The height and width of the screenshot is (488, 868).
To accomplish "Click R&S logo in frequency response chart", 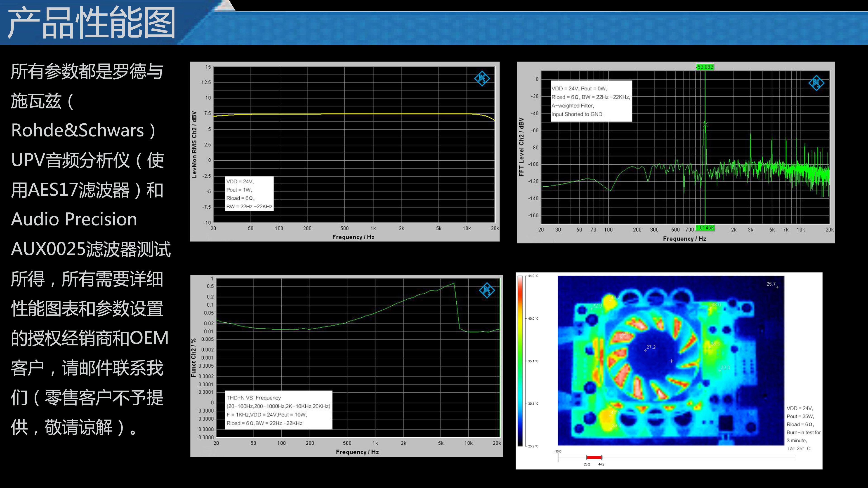I will click(x=482, y=78).
